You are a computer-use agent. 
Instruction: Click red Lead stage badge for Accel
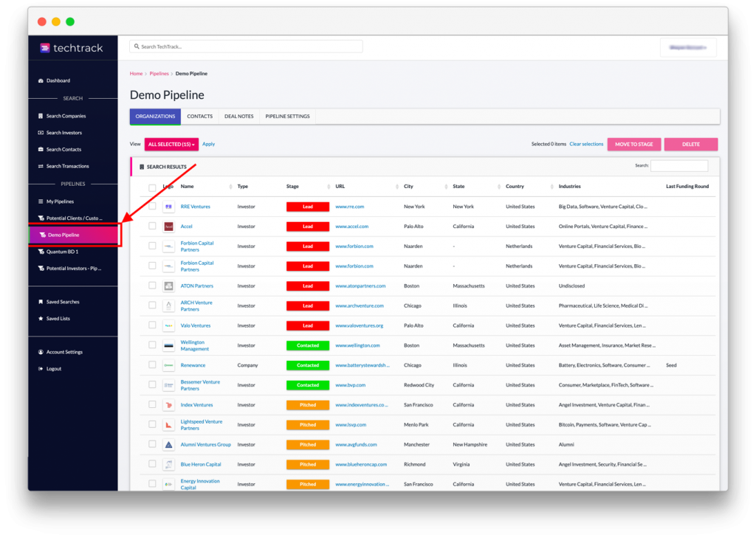click(x=308, y=227)
